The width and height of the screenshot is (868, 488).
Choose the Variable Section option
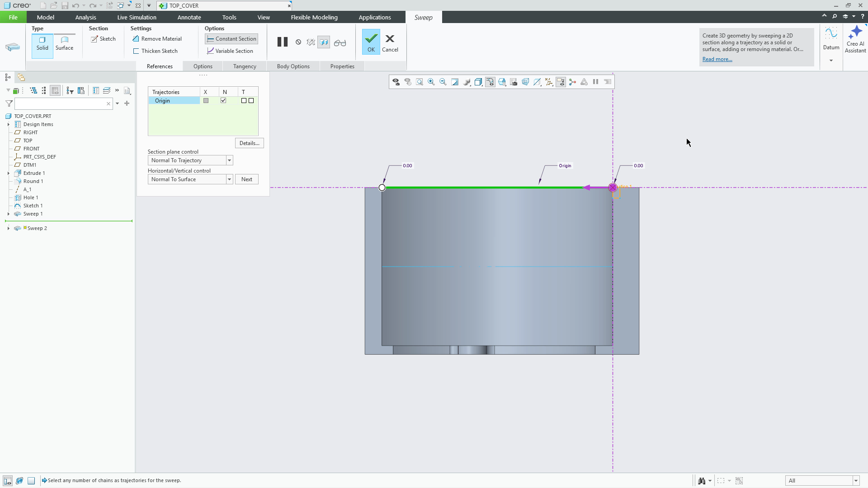pos(230,51)
